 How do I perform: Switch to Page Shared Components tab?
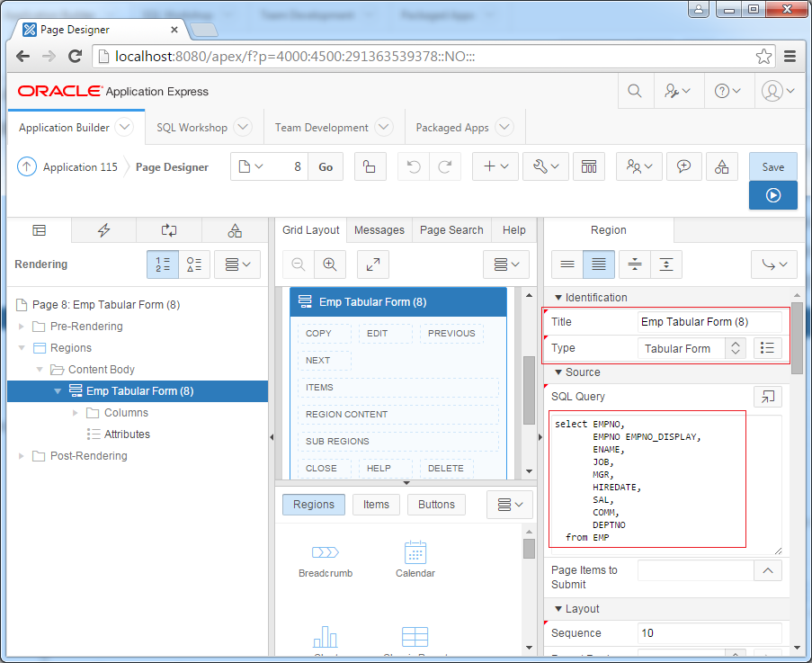[x=235, y=230]
